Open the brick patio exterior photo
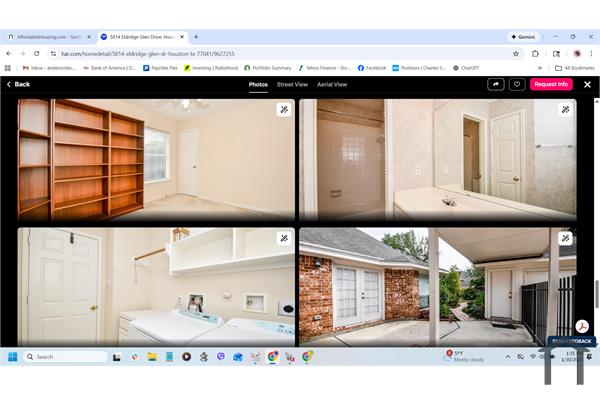 [x=438, y=287]
